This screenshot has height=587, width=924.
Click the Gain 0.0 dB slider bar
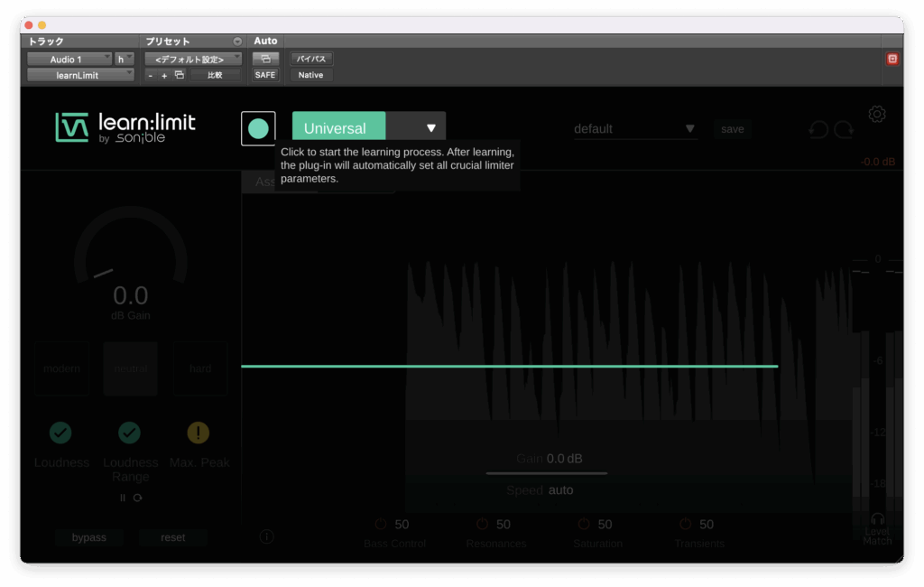546,473
